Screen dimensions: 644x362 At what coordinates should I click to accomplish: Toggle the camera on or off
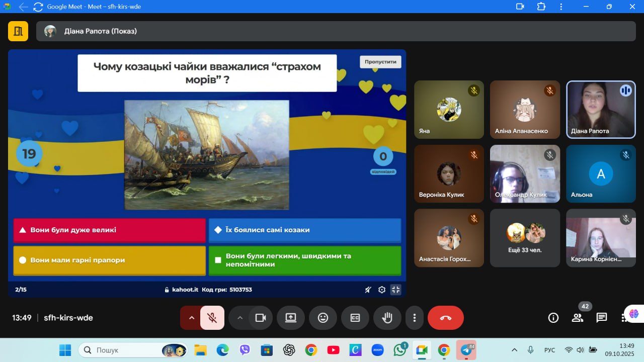point(260,318)
